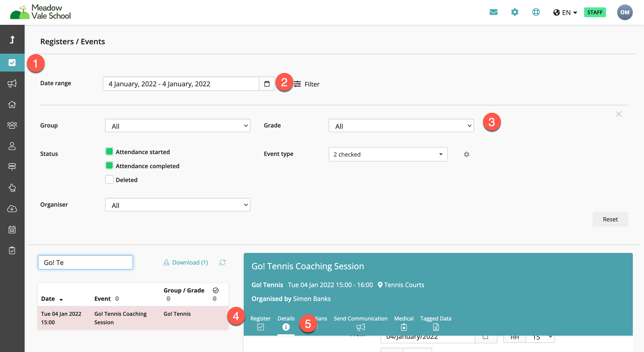Uncheck the Attendance started checkbox

point(109,151)
